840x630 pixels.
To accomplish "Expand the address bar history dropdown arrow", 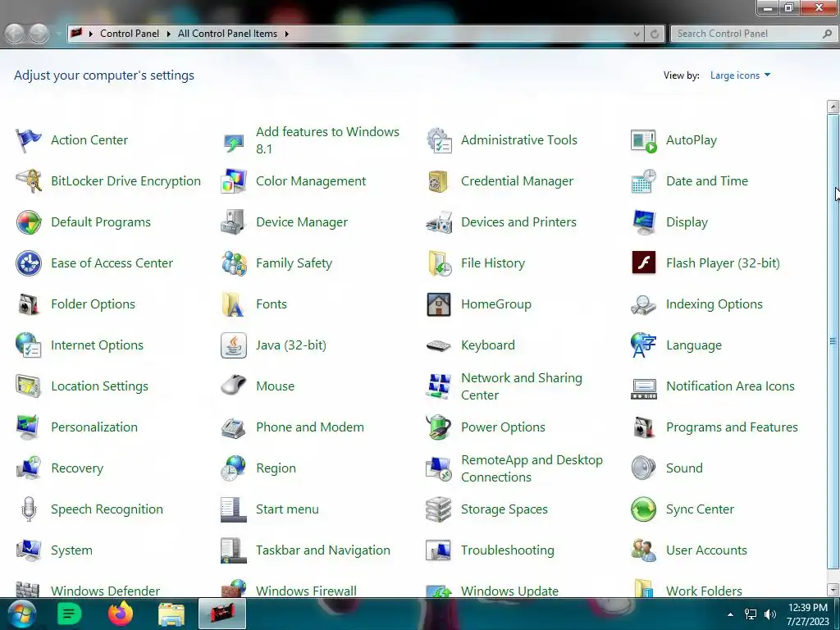I will pos(637,34).
